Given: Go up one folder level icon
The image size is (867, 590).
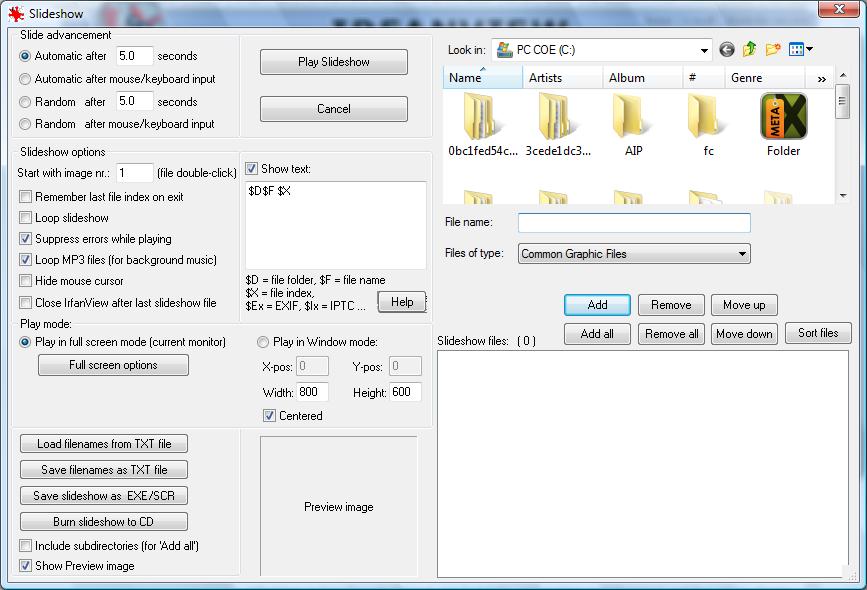Looking at the screenshot, I should coord(749,50).
